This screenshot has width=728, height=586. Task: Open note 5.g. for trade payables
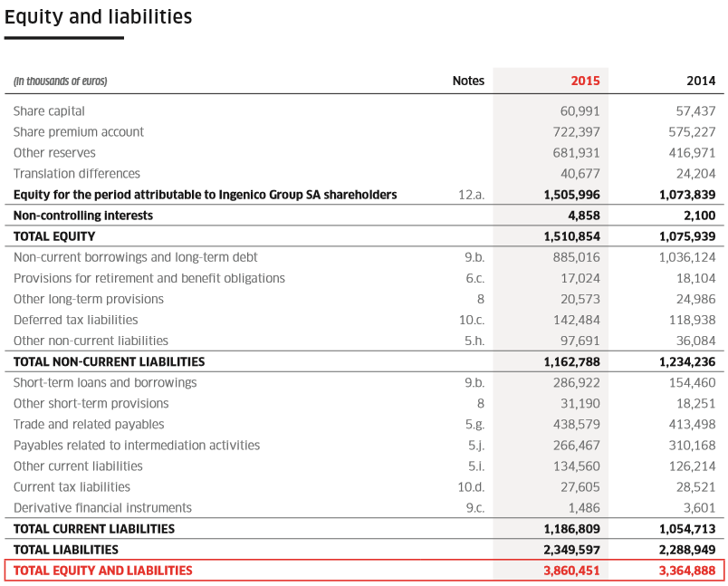point(474,424)
